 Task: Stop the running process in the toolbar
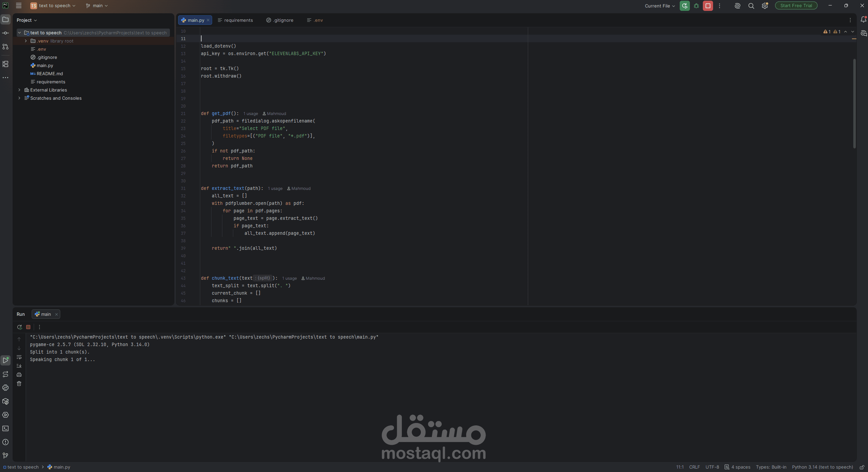pyautogui.click(x=708, y=6)
